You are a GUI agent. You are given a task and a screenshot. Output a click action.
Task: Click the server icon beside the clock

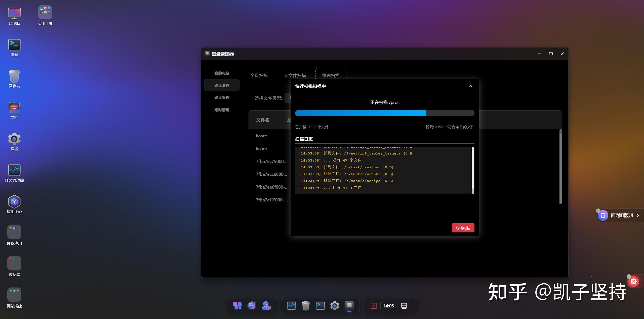[404, 306]
